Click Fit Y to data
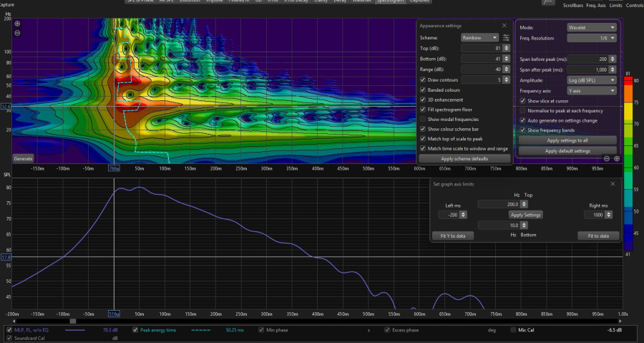644x343 pixels. pos(453,236)
